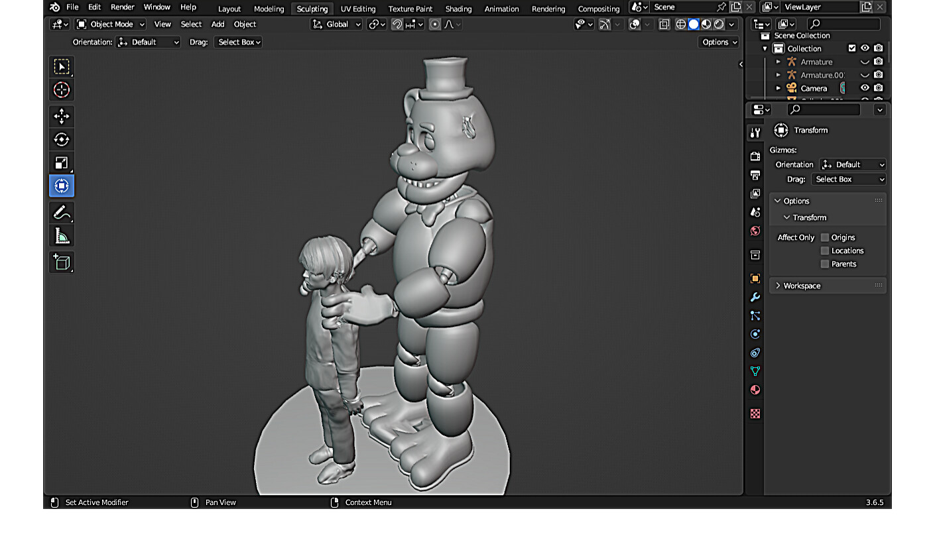Open the File menu
Screen dimensions: 935x560
coord(72,7)
